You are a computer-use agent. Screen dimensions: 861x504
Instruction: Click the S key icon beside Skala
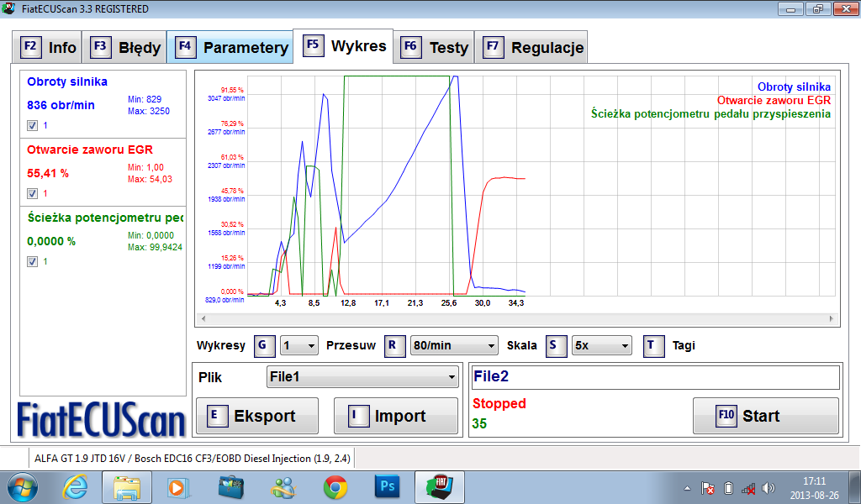click(557, 345)
